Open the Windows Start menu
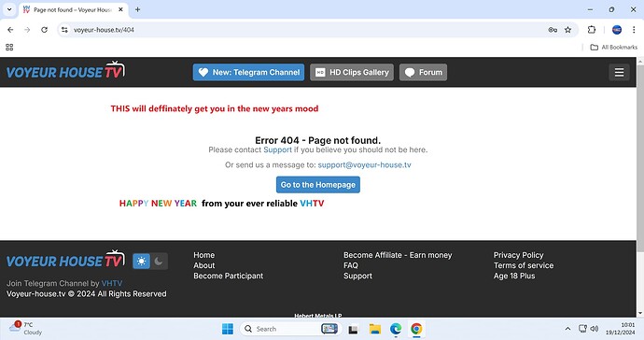This screenshot has height=340, width=644. pyautogui.click(x=228, y=329)
